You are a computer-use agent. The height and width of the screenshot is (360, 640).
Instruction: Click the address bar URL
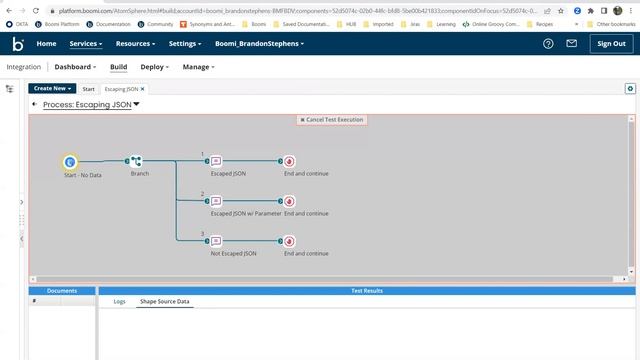298,11
